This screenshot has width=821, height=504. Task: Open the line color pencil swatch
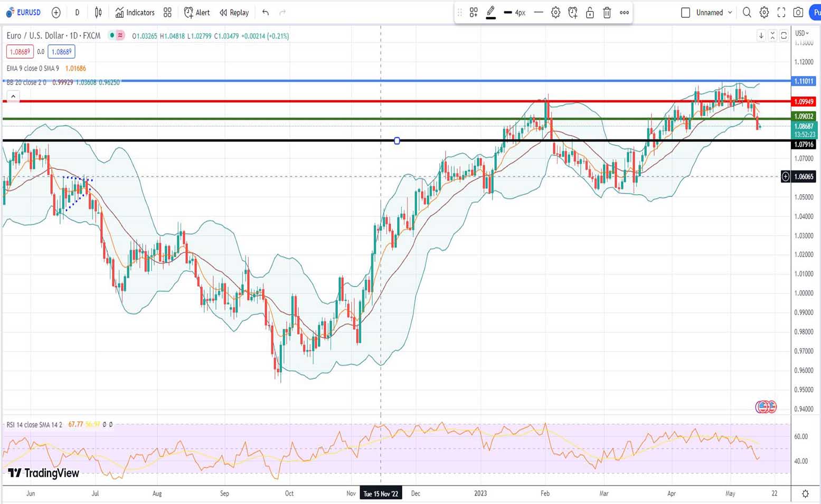coord(490,12)
